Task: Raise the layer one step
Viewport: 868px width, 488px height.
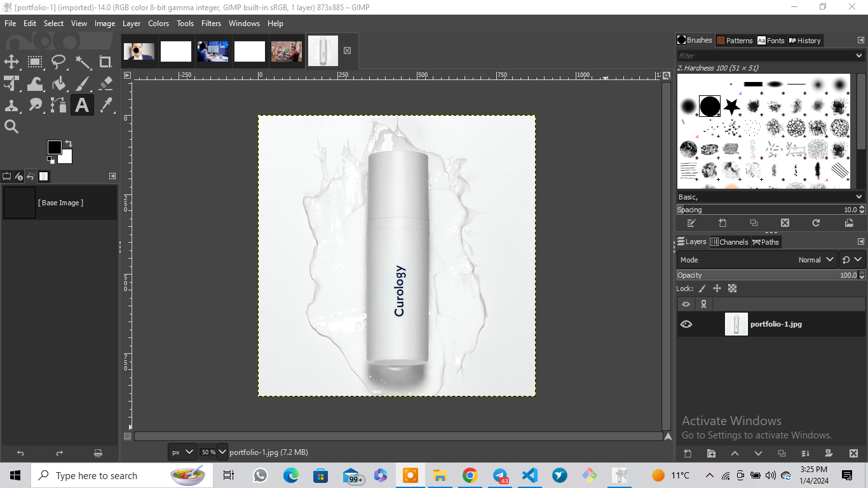Action: click(735, 453)
